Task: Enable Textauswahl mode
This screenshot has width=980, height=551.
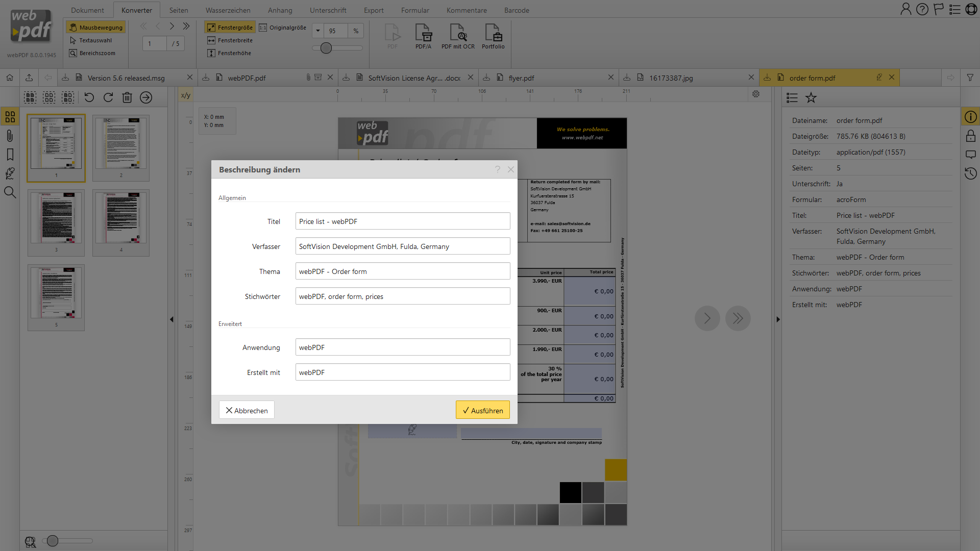Action: 91,40
